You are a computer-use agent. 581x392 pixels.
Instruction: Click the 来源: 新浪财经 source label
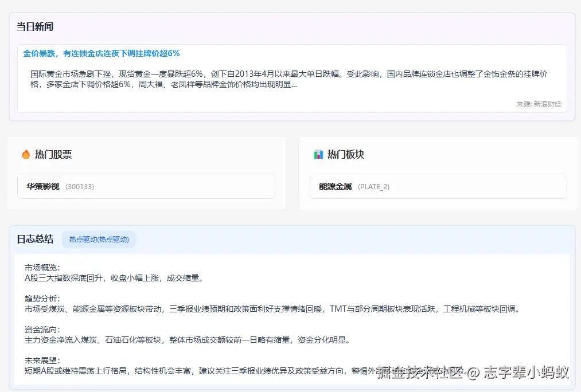click(x=539, y=104)
